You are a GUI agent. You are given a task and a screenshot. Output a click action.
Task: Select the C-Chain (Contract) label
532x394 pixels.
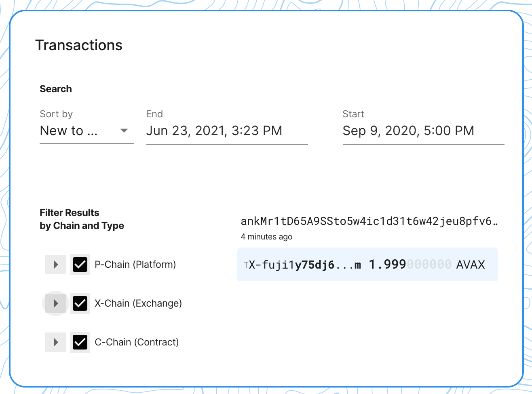137,342
